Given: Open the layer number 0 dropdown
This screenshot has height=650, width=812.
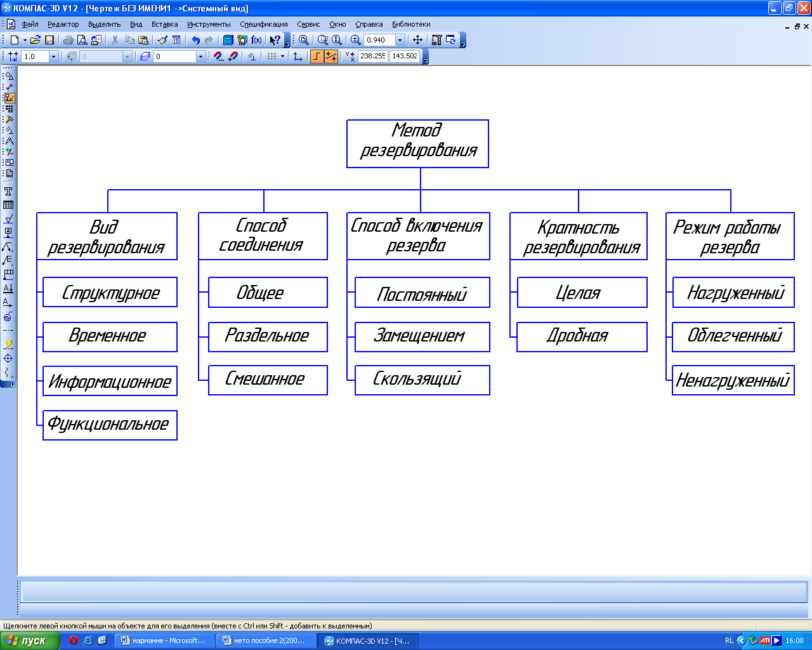Looking at the screenshot, I should coord(201,56).
